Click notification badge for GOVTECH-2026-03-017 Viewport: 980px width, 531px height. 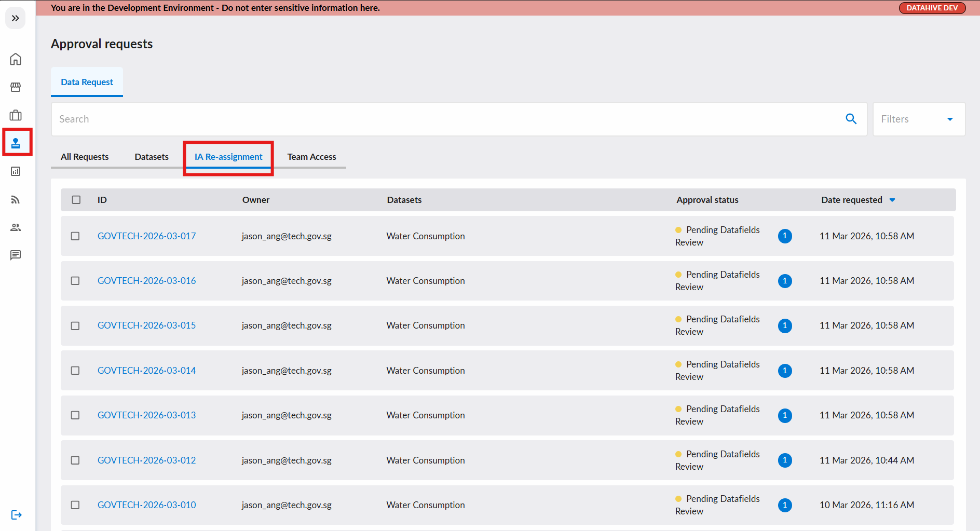[785, 236]
